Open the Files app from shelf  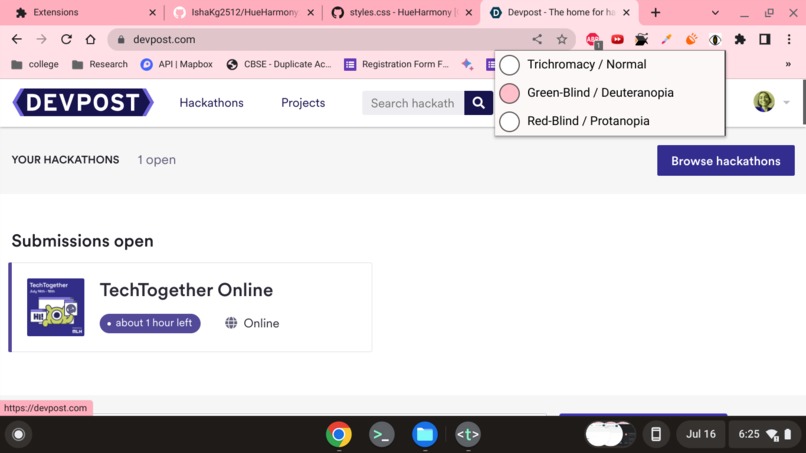(x=425, y=434)
